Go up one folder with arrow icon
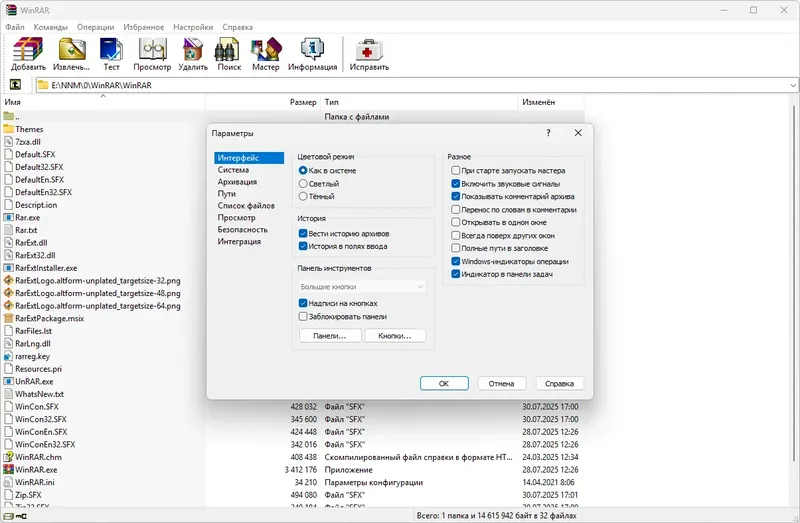800x523 pixels. click(15, 85)
